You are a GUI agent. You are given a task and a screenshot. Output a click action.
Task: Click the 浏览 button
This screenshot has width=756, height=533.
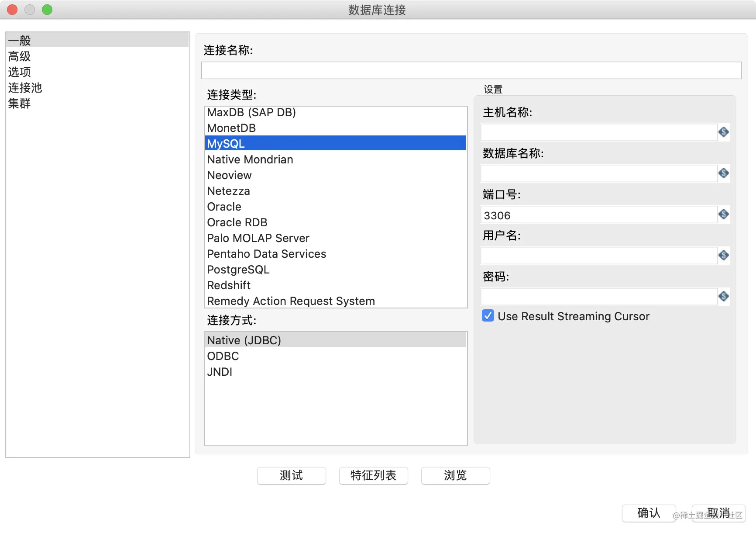(x=456, y=475)
